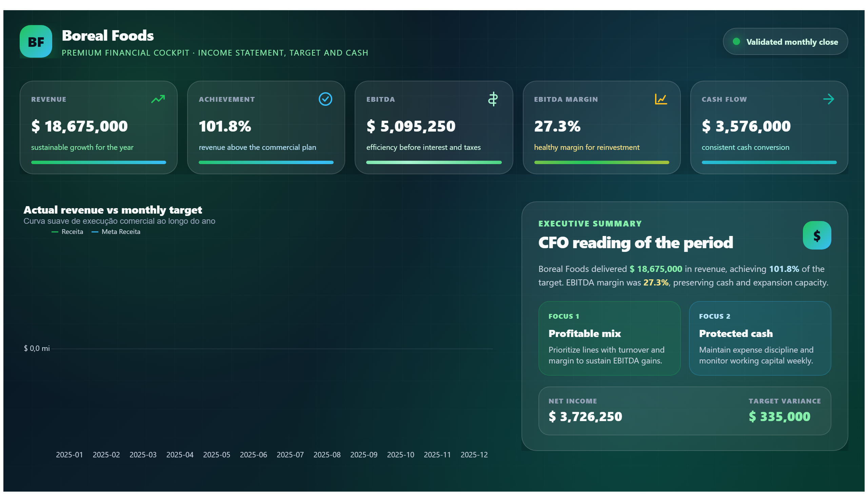Click the 2025-03 axis label
868x495 pixels.
(x=143, y=455)
